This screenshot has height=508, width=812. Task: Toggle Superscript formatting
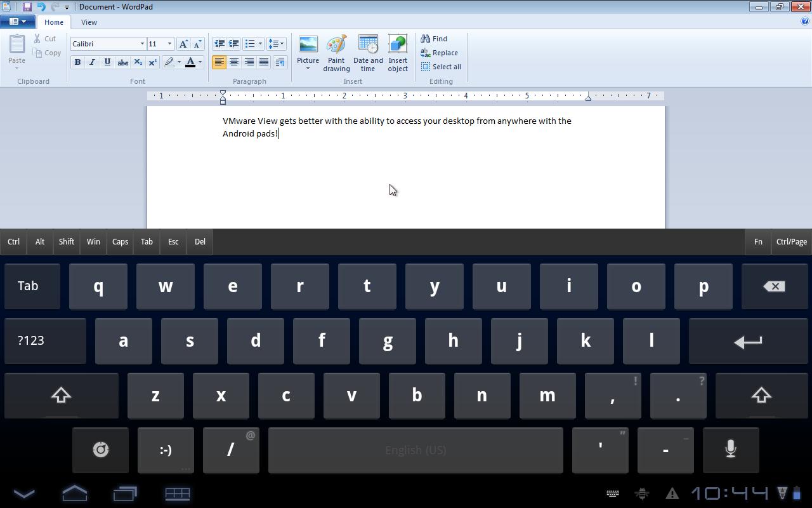click(152, 62)
